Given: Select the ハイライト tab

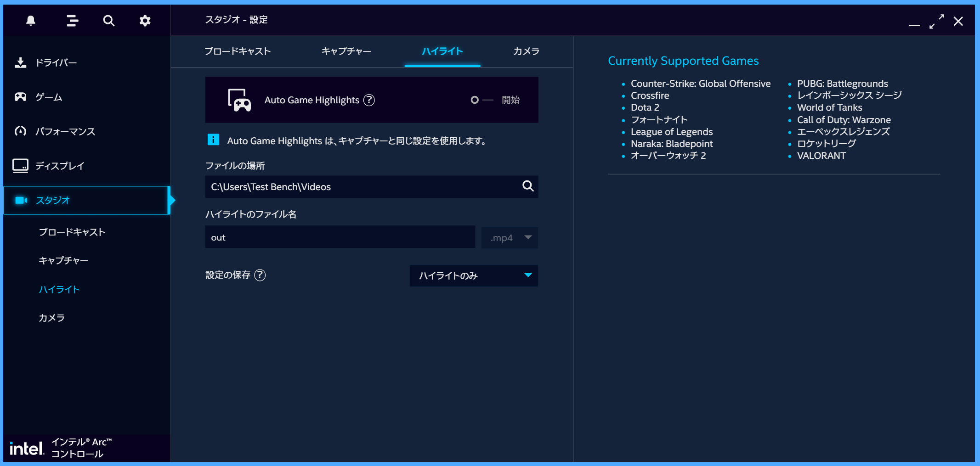Looking at the screenshot, I should click(442, 51).
